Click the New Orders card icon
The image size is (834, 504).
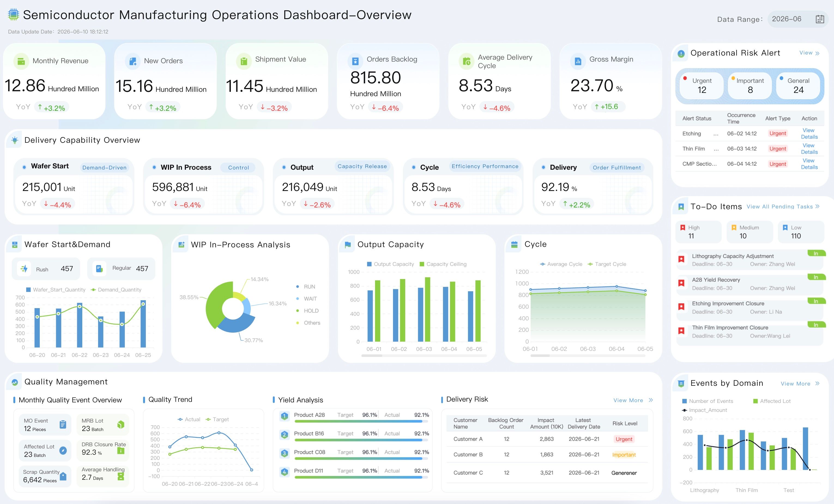coord(132,61)
